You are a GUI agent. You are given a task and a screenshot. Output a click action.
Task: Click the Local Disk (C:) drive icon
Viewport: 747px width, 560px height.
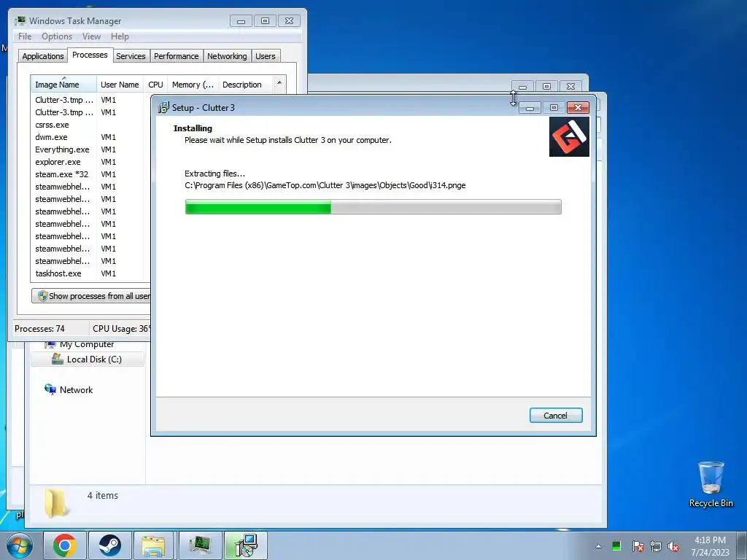(x=57, y=359)
